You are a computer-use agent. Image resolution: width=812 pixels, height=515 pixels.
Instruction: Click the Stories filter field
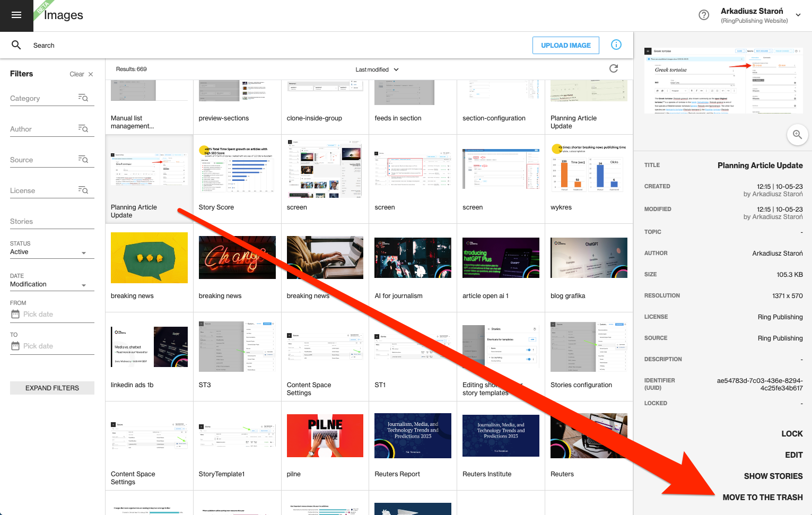52,222
